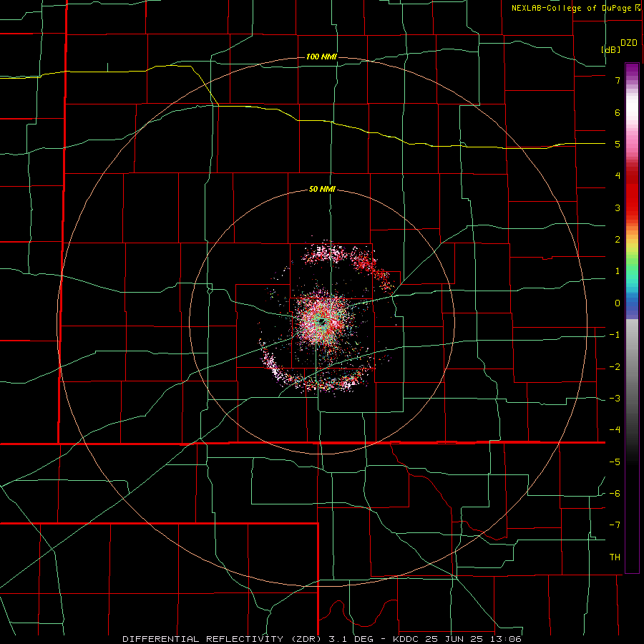The image size is (644, 644).
Task: Click the 50 NMI range ring label
Action: [322, 190]
